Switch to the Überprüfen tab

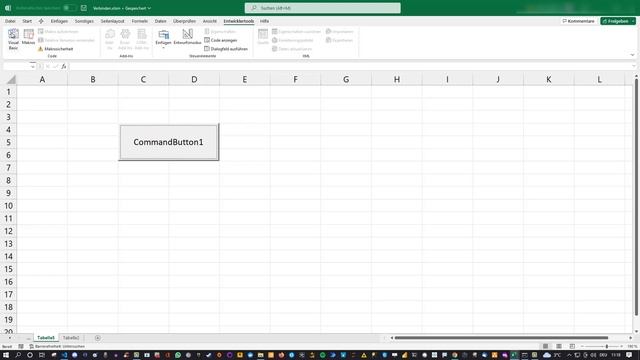[x=184, y=21]
